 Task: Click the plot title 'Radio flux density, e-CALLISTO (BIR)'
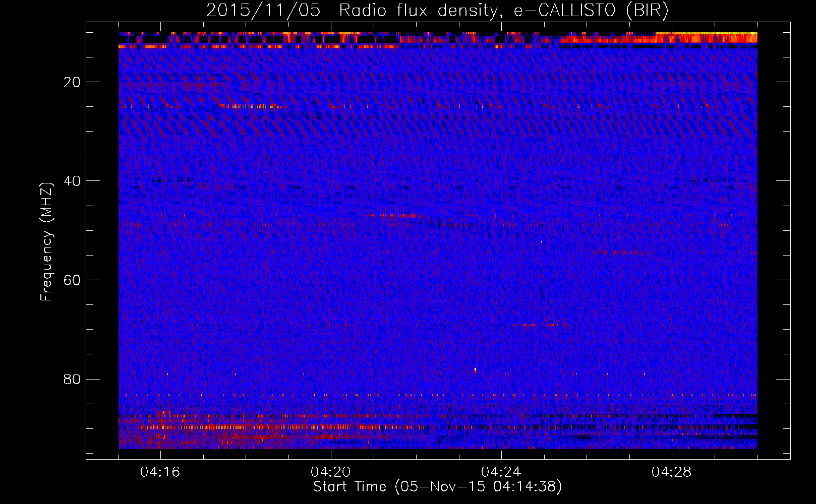point(503,11)
